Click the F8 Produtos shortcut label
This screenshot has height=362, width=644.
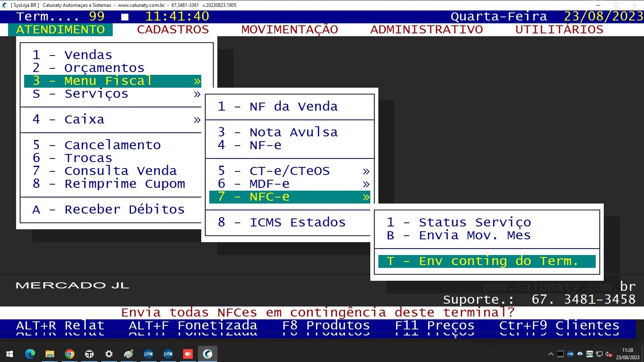click(326, 325)
